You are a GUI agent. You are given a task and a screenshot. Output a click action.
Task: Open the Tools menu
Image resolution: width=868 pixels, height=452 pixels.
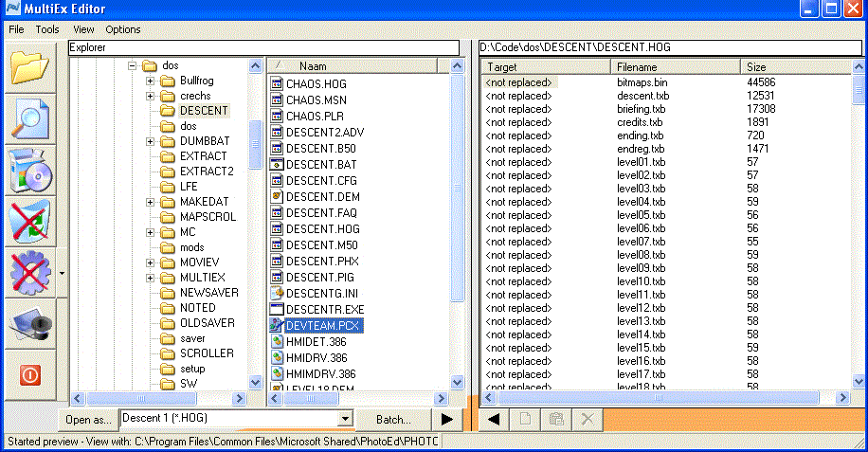point(47,29)
